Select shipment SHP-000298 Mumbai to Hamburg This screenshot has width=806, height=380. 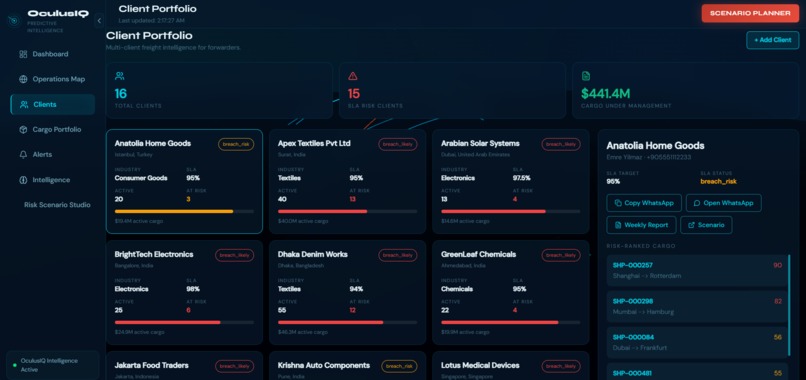(697, 306)
